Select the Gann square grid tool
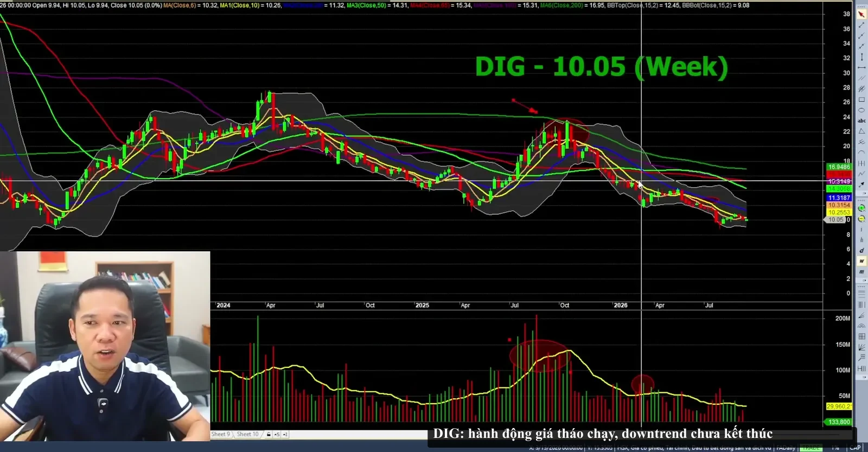 tap(861, 336)
